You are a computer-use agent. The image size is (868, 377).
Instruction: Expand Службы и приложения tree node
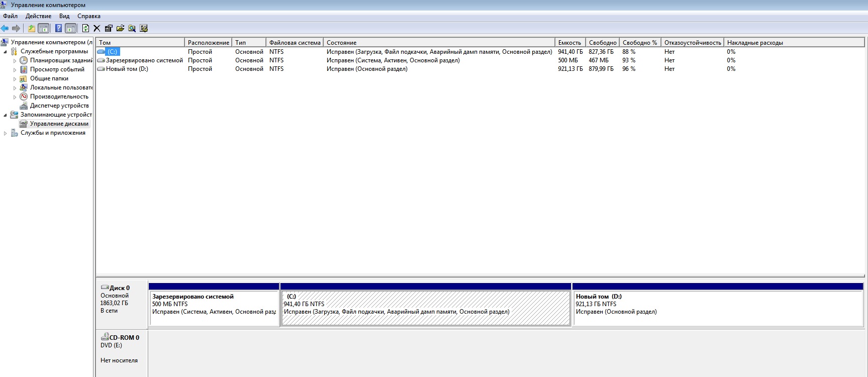6,133
